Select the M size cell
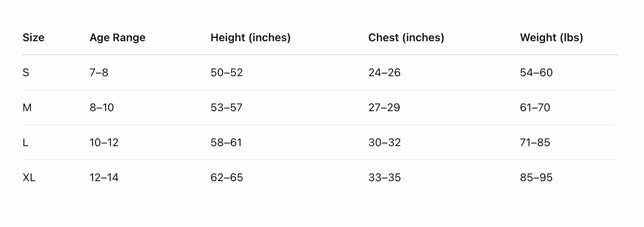Viewport: 644px width, 227px height. tap(27, 108)
